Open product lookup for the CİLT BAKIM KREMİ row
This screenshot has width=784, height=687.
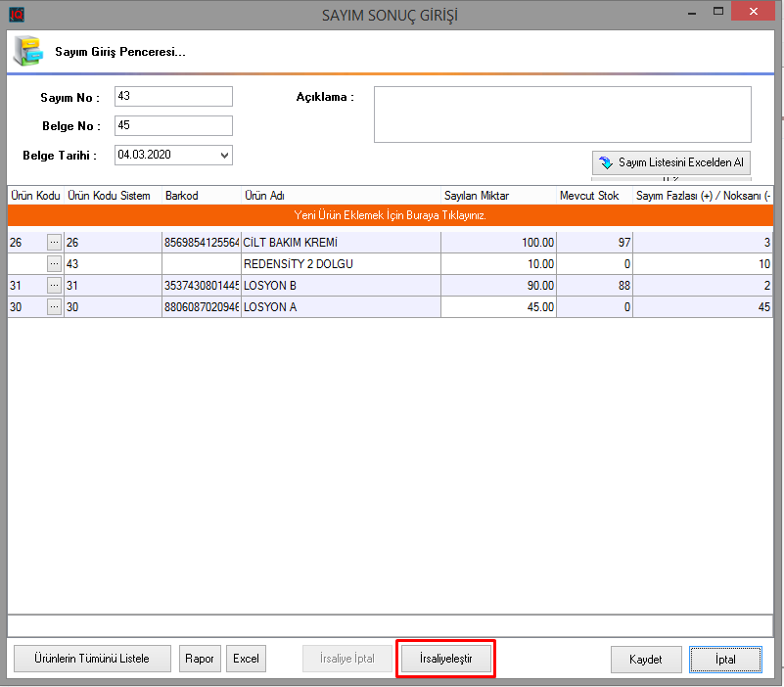coord(54,243)
